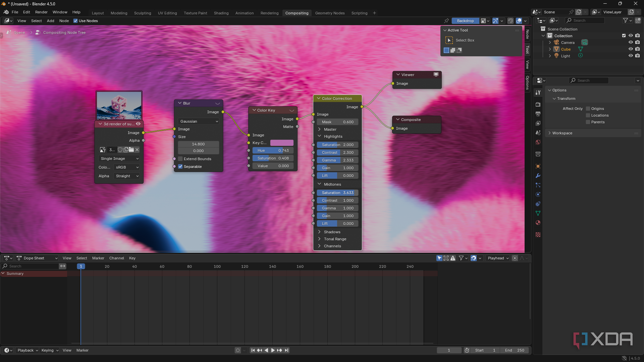This screenshot has height=362, width=644.
Task: Open image folder icon in Image node
Action: pos(131,150)
